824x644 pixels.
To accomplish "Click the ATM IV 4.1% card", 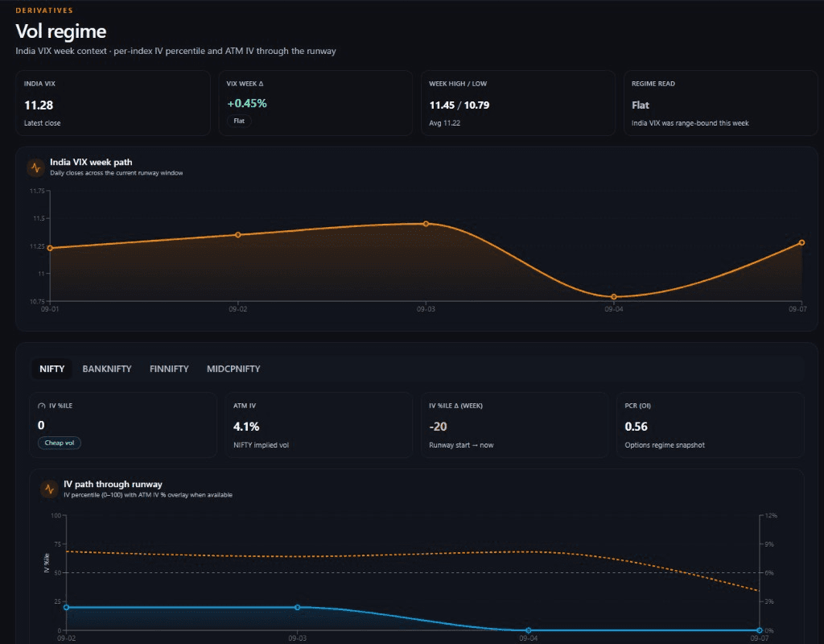I will 319,425.
